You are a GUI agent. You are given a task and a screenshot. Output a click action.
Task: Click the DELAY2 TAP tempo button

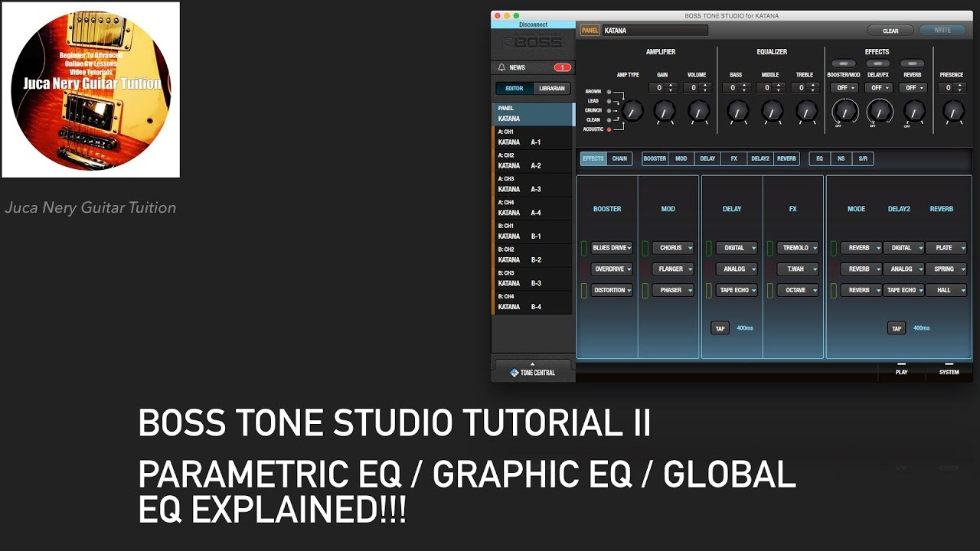[x=897, y=328]
